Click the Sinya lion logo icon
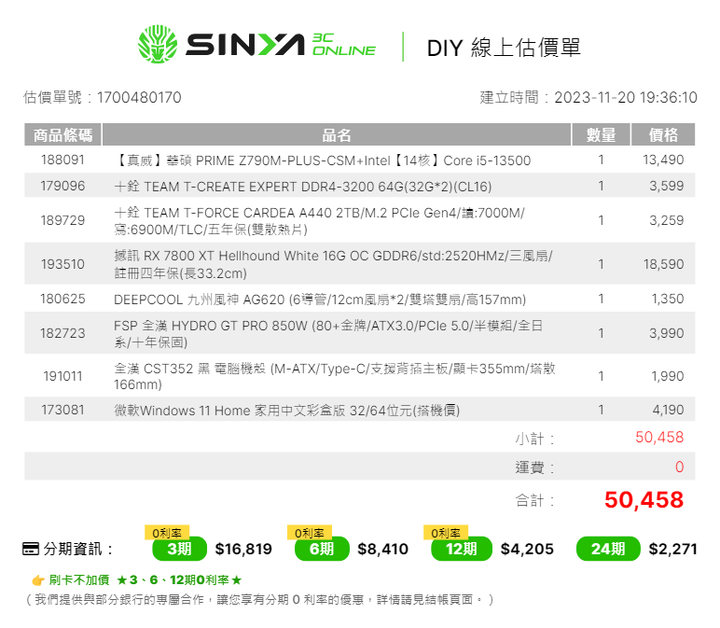 (158, 44)
